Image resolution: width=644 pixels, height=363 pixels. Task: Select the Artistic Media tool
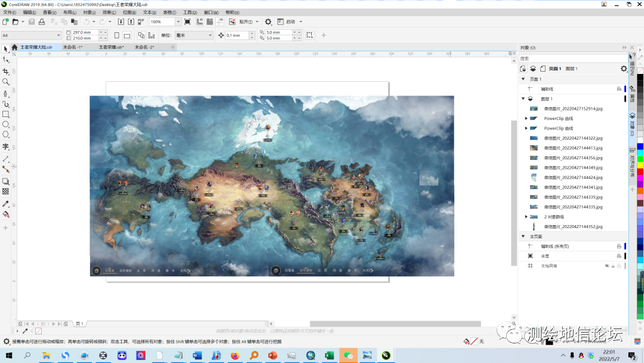(6, 104)
